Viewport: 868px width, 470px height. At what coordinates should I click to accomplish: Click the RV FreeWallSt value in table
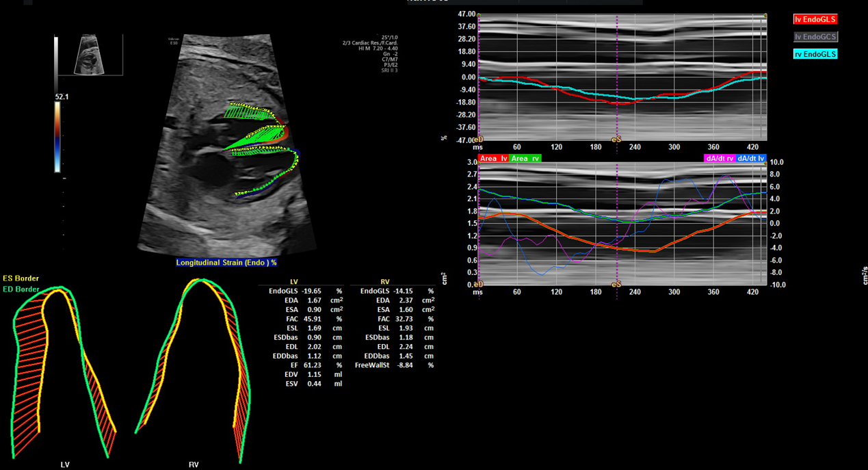pos(405,365)
